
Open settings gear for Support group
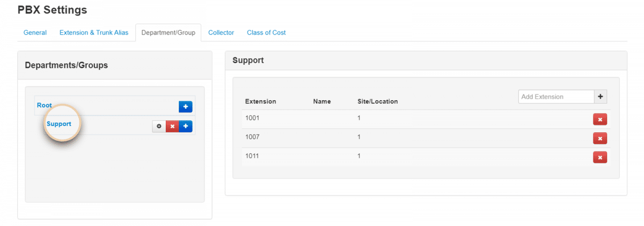click(158, 126)
